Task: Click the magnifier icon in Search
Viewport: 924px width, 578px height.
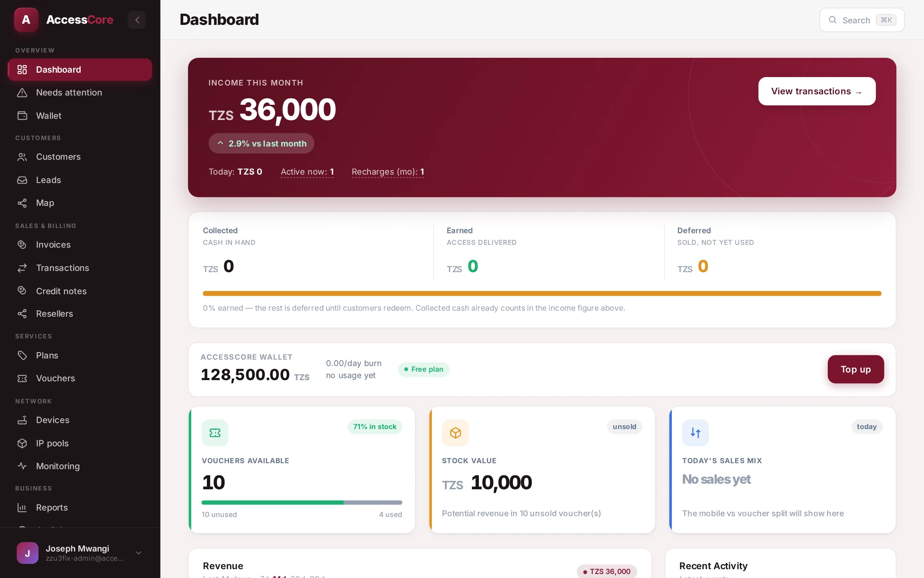Action: 833,20
